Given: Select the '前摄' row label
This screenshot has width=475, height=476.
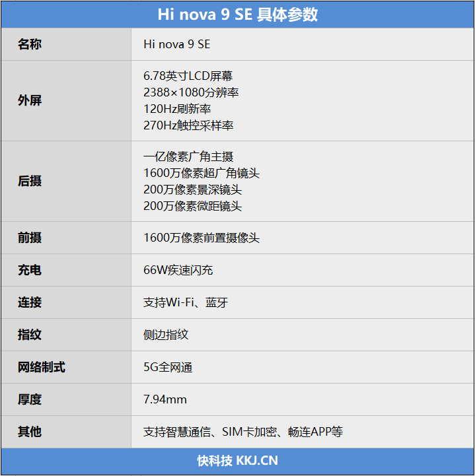Looking at the screenshot, I should click(x=30, y=238).
